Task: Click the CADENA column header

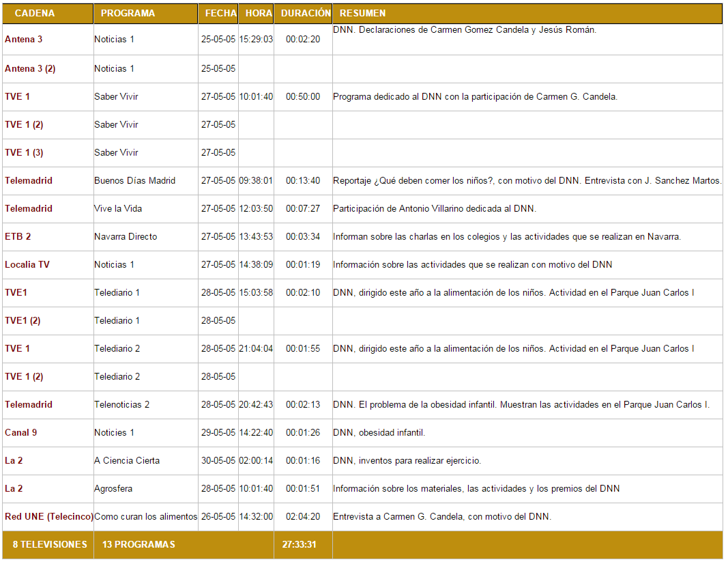Action: [35, 14]
